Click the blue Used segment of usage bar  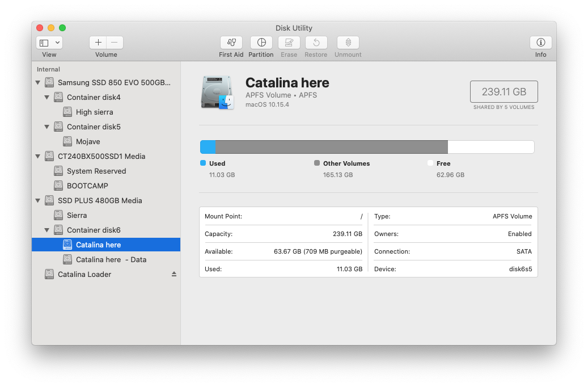[x=208, y=147]
